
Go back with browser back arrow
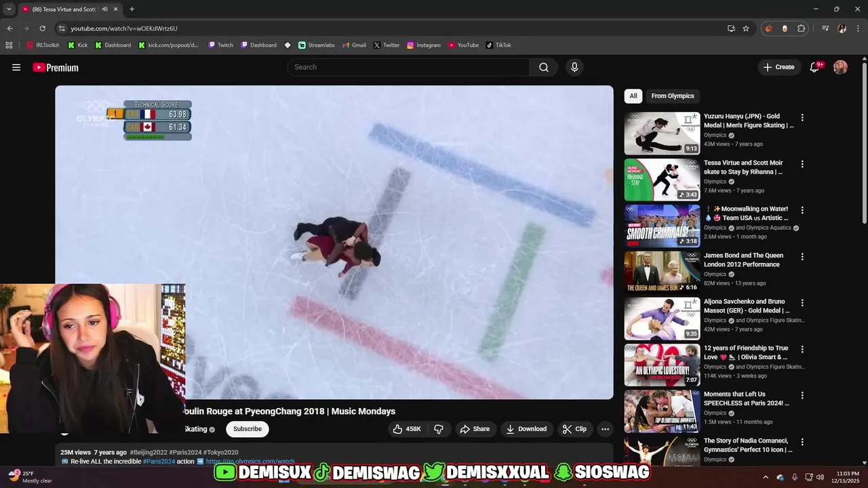point(9,28)
